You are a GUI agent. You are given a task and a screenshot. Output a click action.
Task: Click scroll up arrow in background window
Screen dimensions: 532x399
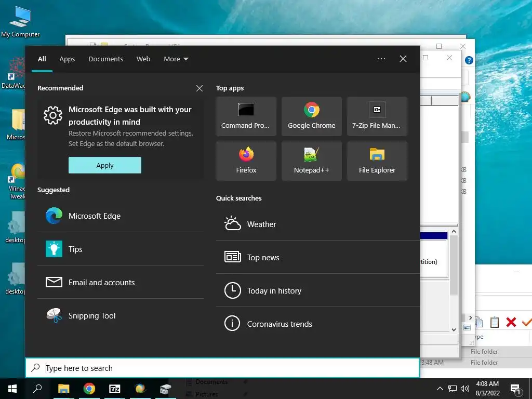(x=454, y=231)
